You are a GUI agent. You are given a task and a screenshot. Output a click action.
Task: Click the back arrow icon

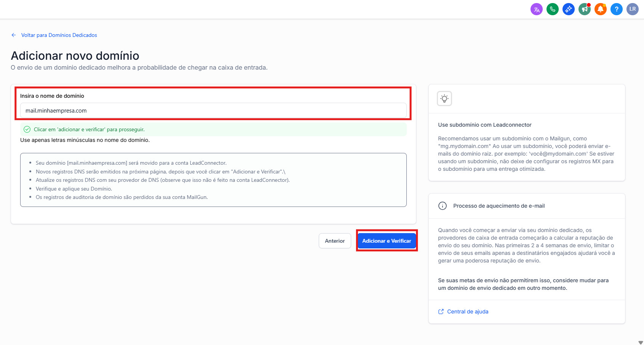[14, 35]
